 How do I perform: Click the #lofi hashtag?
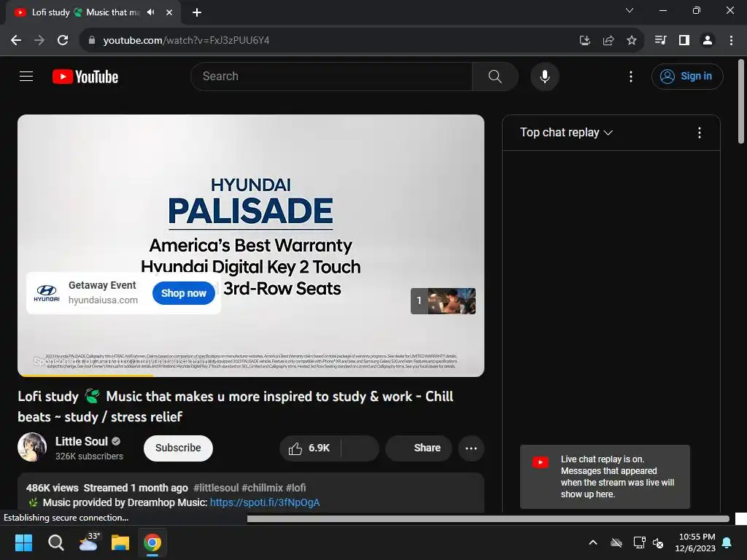click(x=296, y=488)
